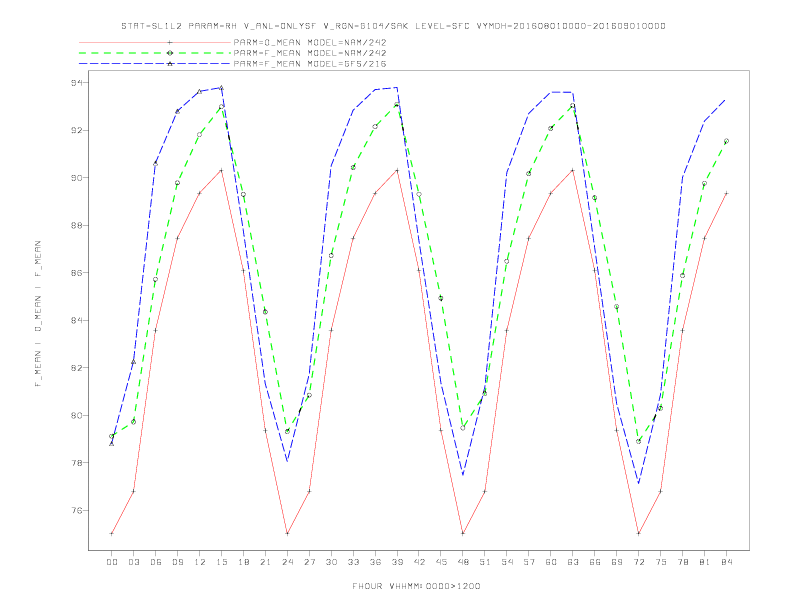Click the x-axis tick label 84
Screen dimensions: 792x612
(x=727, y=562)
